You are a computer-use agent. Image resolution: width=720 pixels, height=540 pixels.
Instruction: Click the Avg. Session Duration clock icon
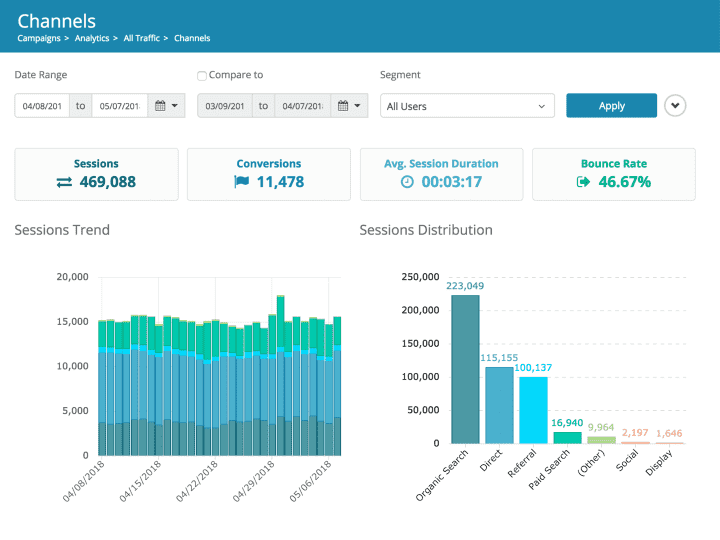tap(407, 182)
